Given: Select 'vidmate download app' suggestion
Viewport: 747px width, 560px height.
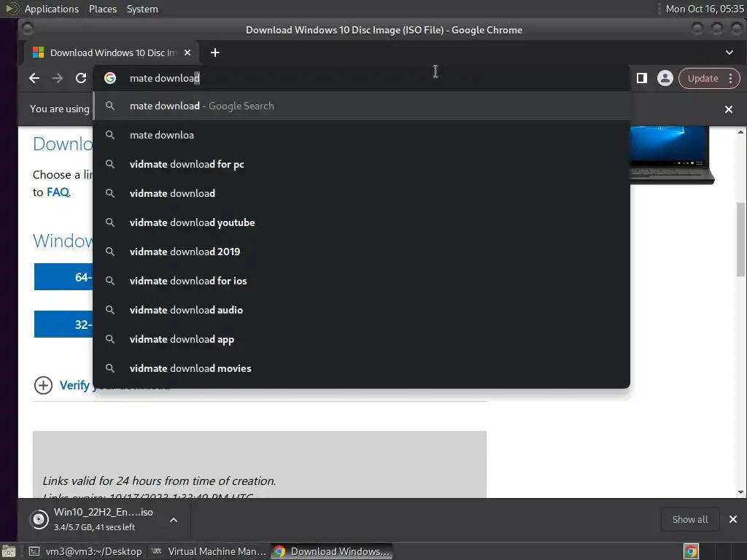Looking at the screenshot, I should [x=362, y=339].
